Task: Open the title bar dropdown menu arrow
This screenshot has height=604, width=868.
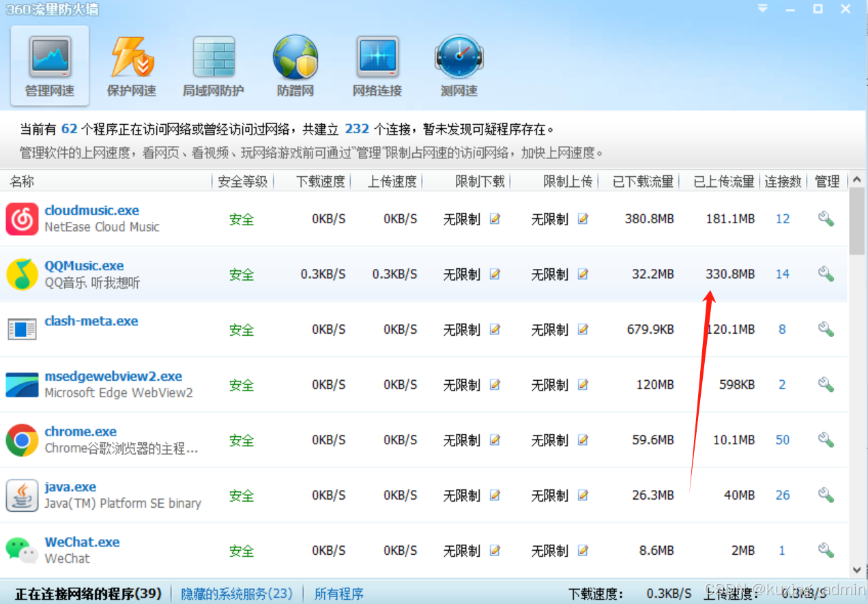Action: [x=763, y=9]
